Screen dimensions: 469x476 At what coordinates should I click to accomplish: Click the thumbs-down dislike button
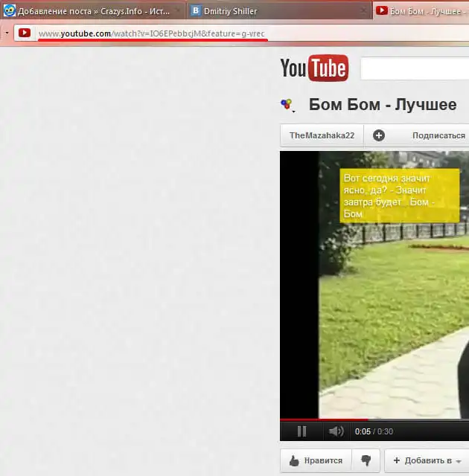click(366, 460)
